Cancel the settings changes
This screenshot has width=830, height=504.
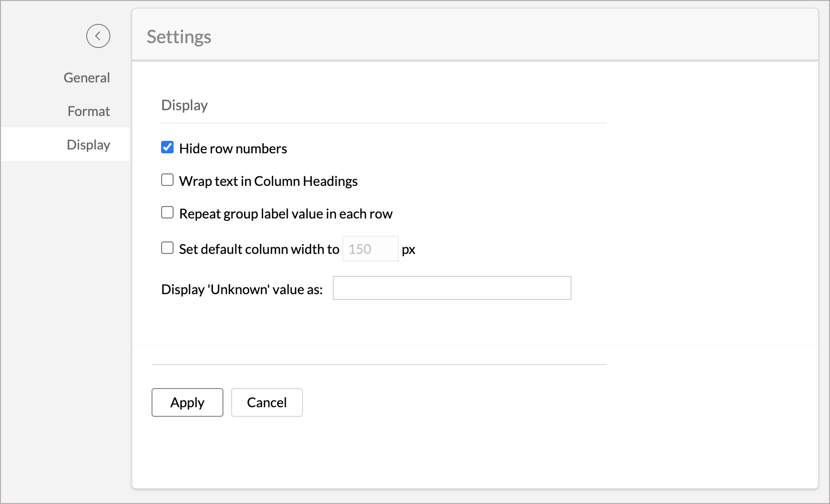click(x=267, y=402)
